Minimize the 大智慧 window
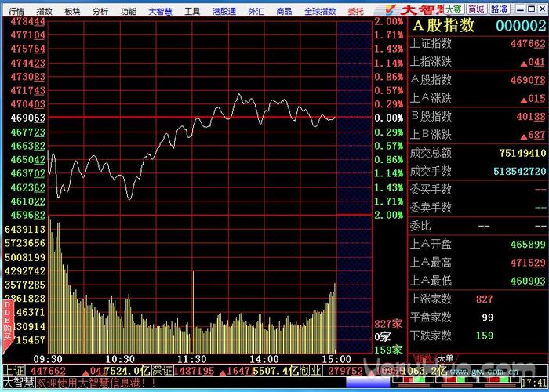 (521, 9)
